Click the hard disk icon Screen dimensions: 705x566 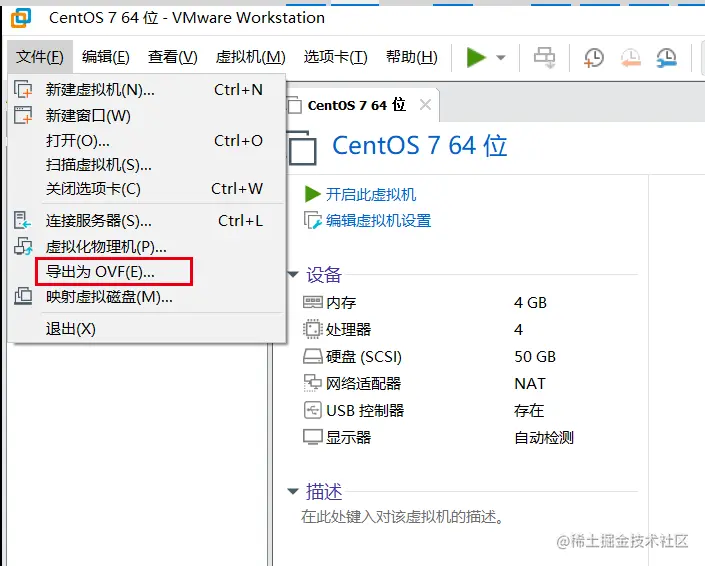point(312,357)
